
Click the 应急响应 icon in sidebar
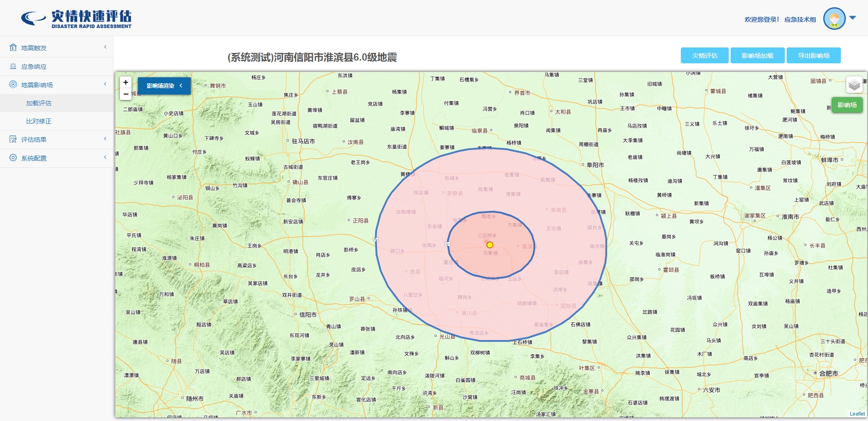pyautogui.click(x=13, y=66)
